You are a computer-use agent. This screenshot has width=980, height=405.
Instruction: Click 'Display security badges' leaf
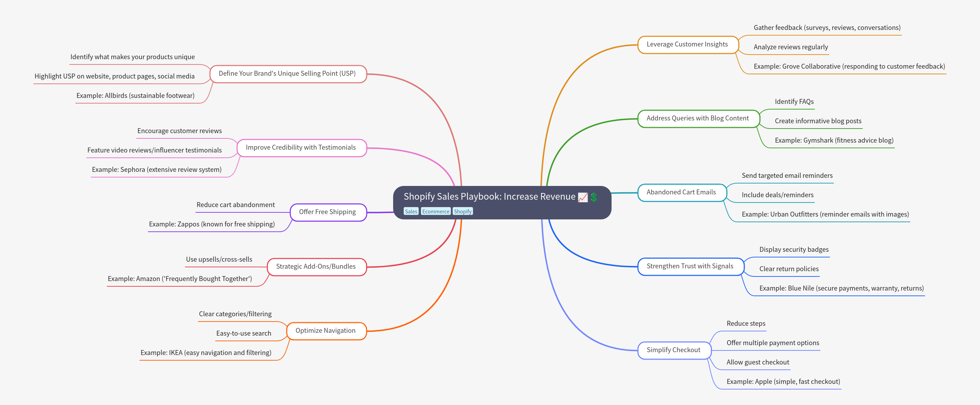click(794, 250)
